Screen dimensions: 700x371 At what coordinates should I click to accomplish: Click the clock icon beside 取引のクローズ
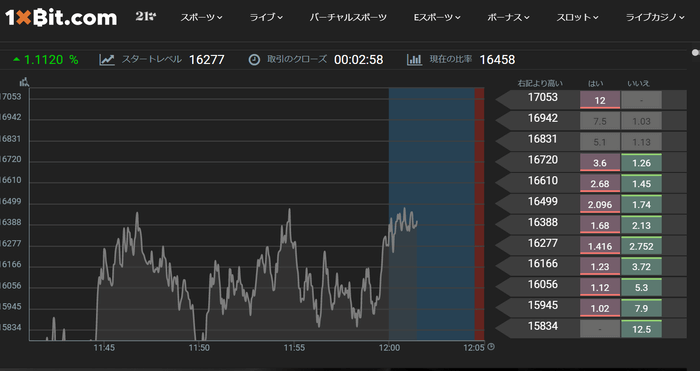pyautogui.click(x=254, y=60)
